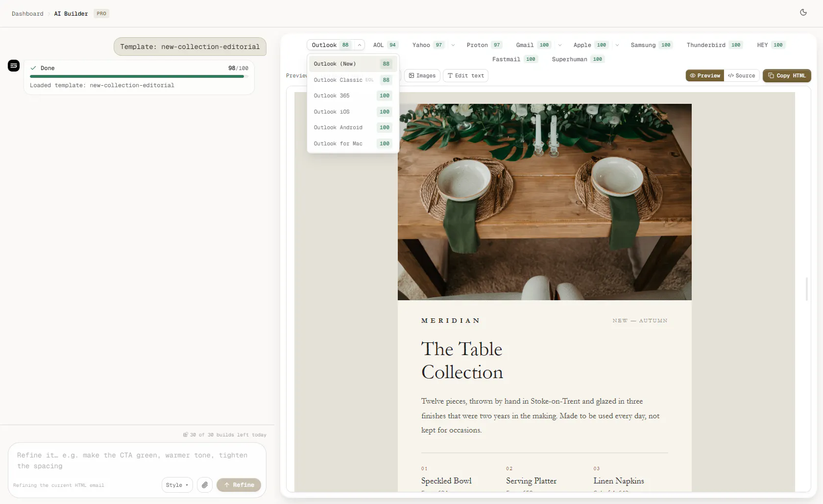The width and height of the screenshot is (823, 504).
Task: Click the chat assistant avatar icon
Action: (14, 65)
